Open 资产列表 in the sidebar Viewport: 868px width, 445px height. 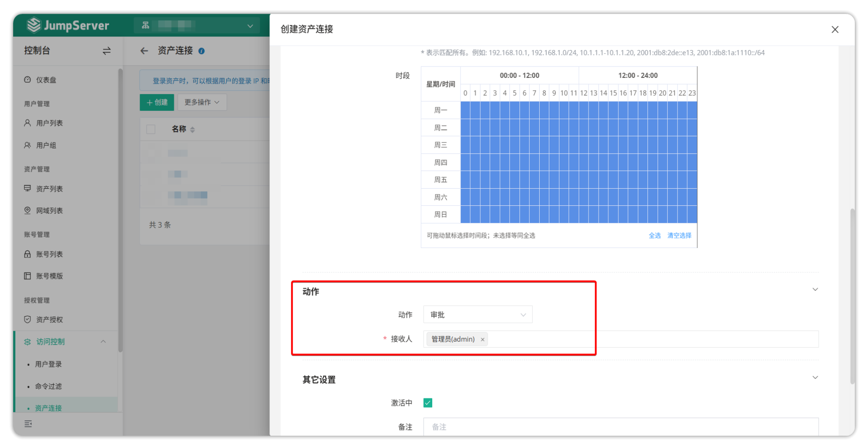coord(49,189)
